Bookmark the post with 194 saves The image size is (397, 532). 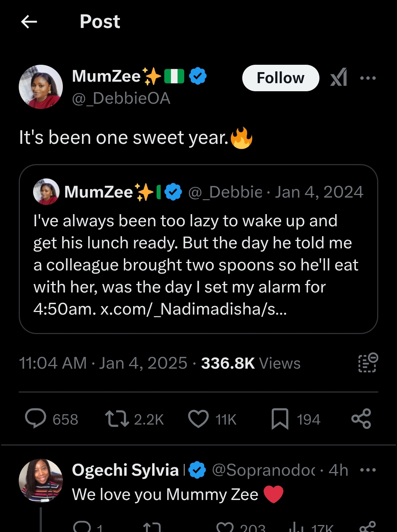point(280,419)
